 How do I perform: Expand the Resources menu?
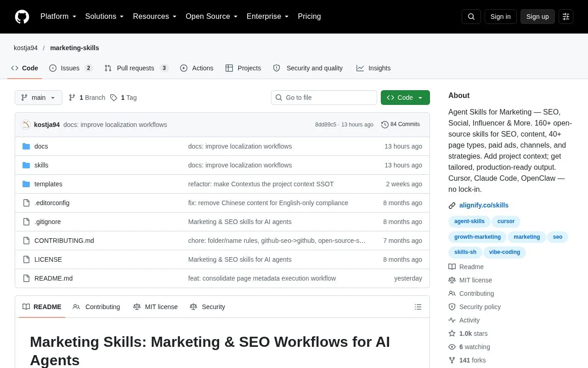155,17
